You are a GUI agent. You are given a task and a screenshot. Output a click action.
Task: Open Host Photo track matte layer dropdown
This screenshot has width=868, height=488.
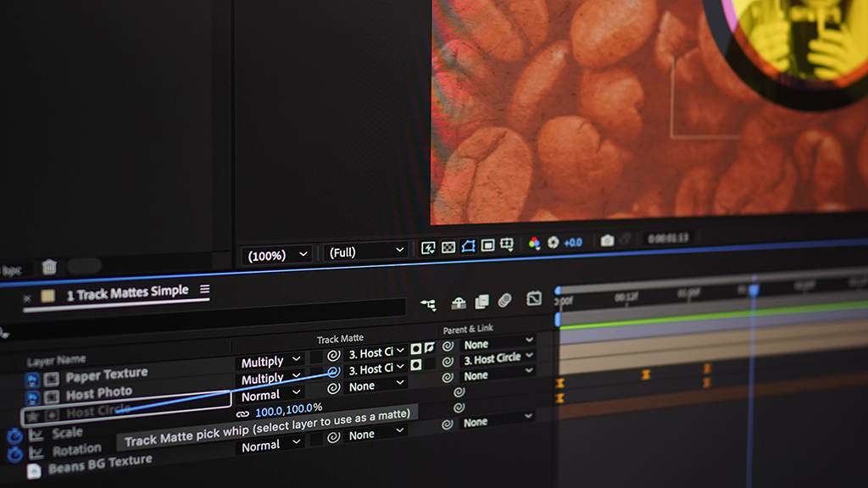pos(376,369)
